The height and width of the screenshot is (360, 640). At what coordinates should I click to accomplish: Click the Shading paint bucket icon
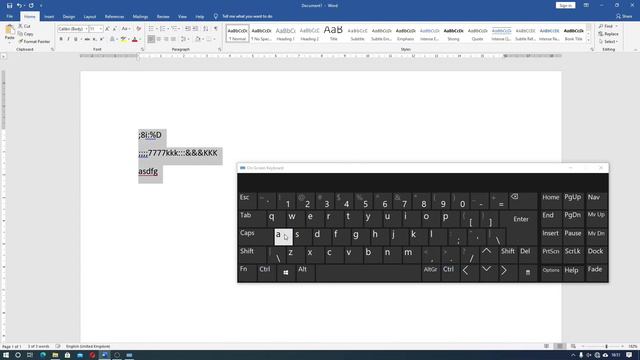click(x=198, y=39)
